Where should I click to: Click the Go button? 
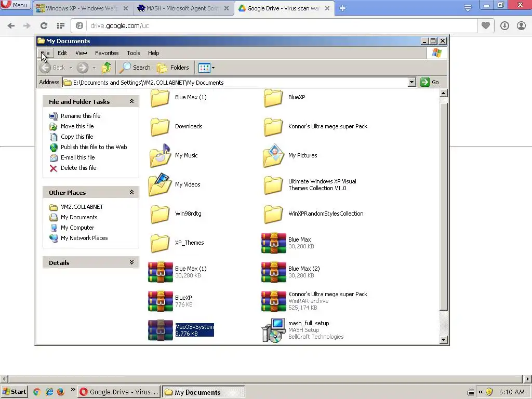(430, 82)
